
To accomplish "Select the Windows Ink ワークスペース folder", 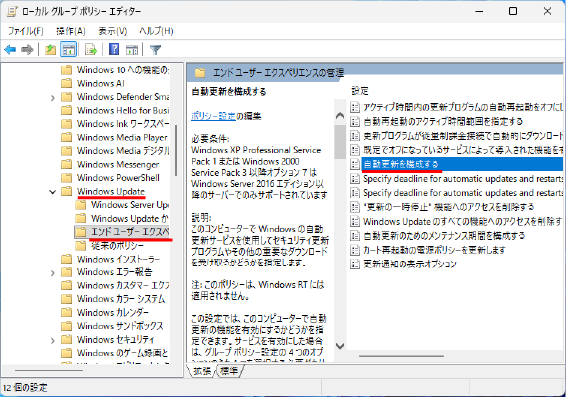I will pos(123,124).
